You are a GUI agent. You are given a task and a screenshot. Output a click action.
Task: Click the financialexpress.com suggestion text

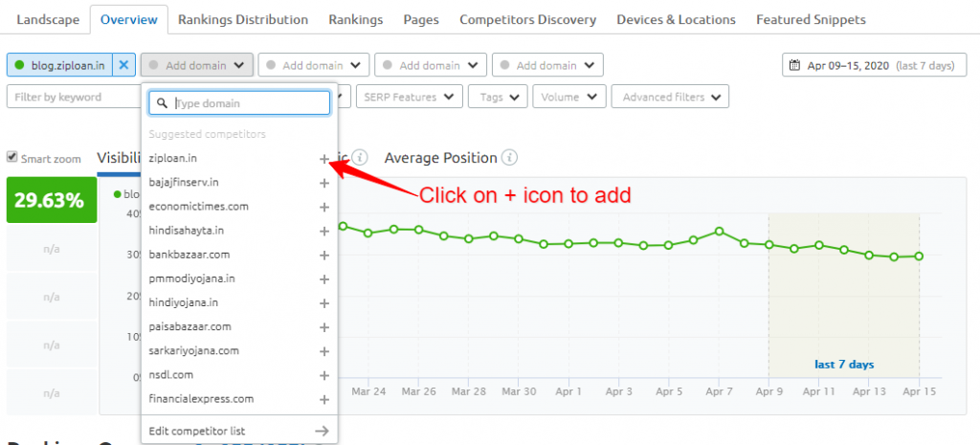point(201,398)
